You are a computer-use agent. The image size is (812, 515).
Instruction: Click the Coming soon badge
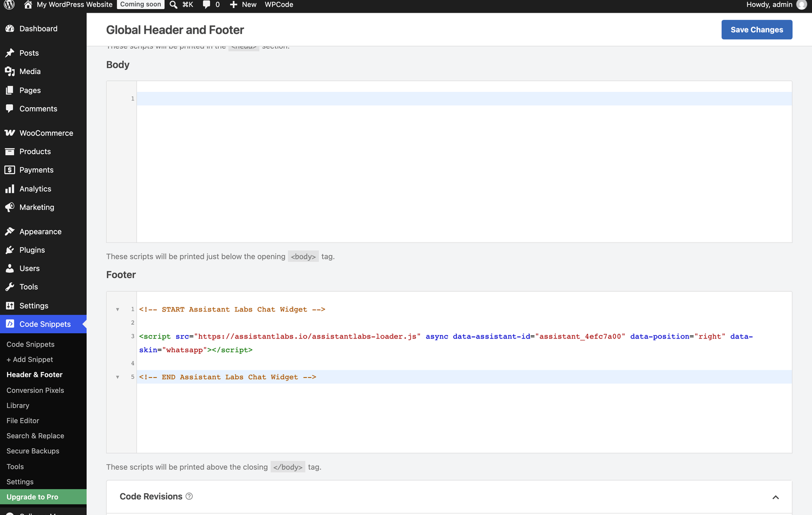[x=141, y=5]
